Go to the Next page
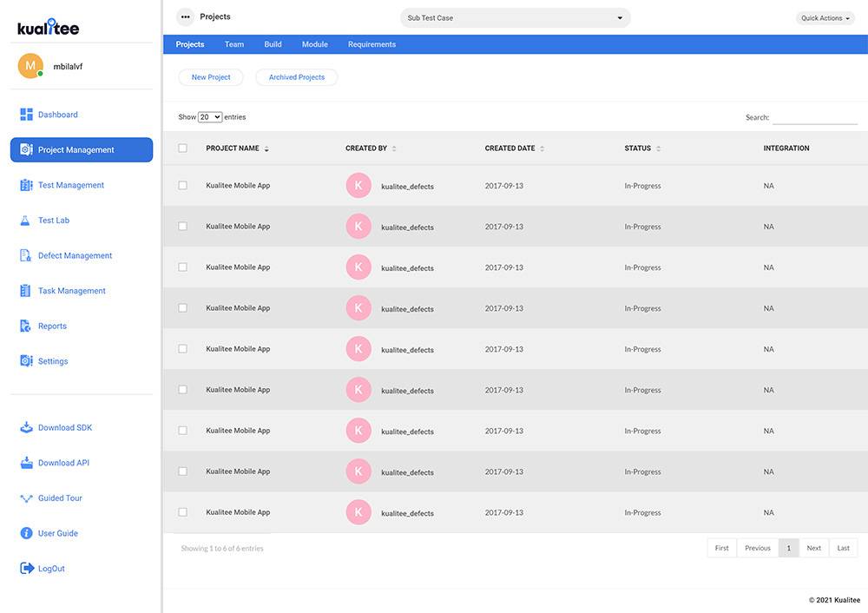 (x=814, y=548)
